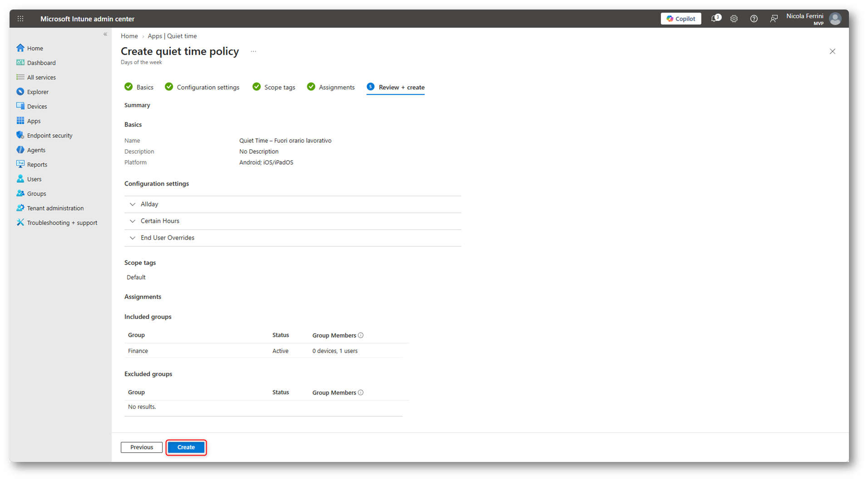The width and height of the screenshot is (868, 481).
Task: Go to the Basics step tab
Action: [139, 87]
